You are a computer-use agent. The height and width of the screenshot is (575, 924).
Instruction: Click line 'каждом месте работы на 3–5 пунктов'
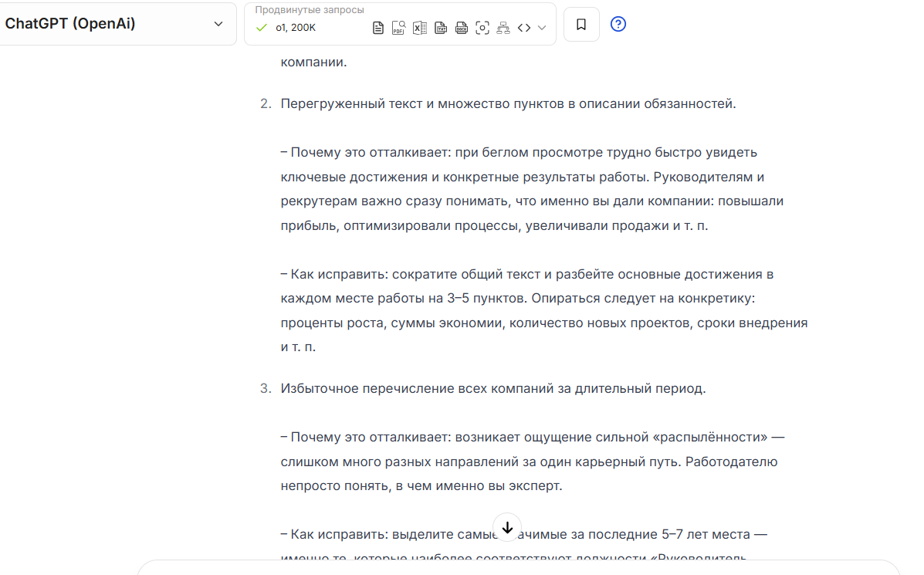click(x=517, y=299)
